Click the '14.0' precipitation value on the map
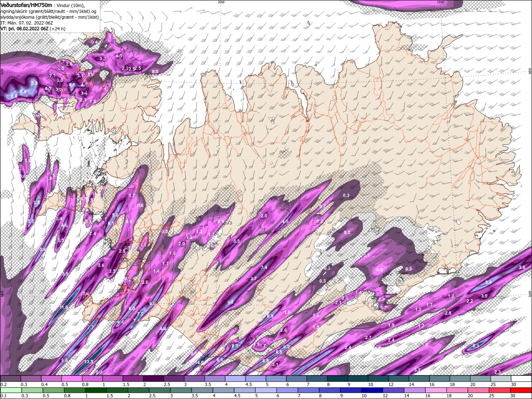Screen dimensions: 532x399 [200, 362]
